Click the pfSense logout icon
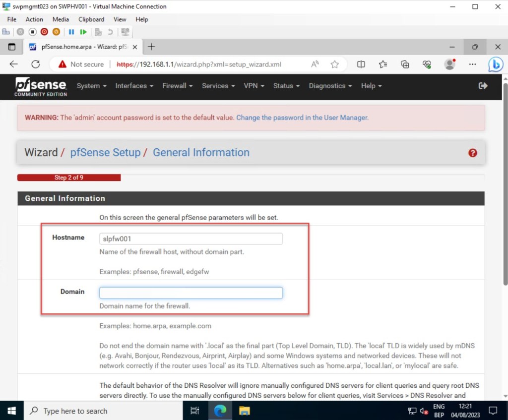Image resolution: width=508 pixels, height=420 pixels. point(483,86)
